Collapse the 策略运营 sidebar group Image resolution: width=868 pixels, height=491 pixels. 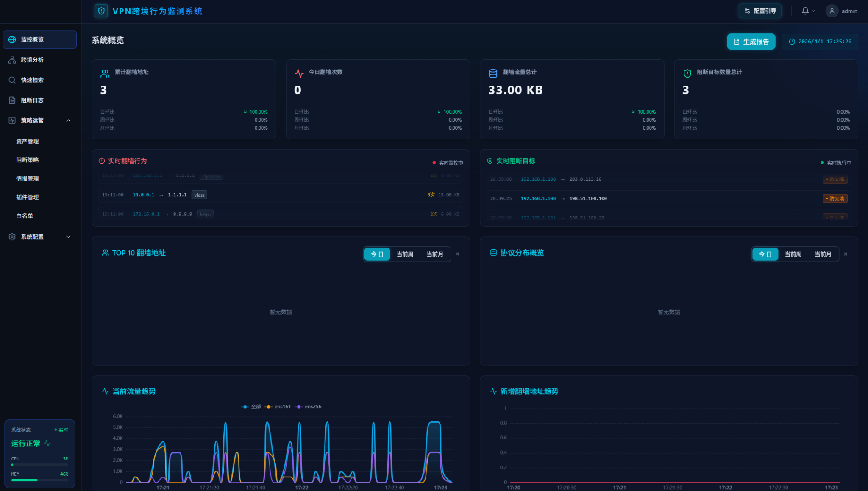click(68, 120)
